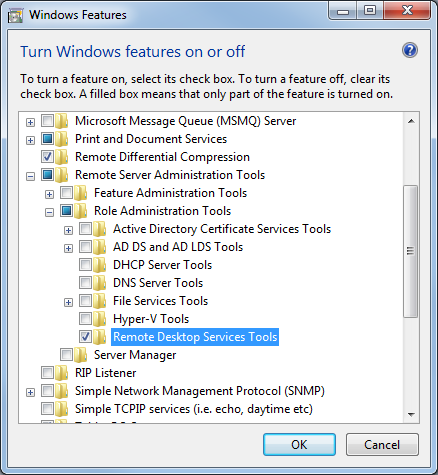Select Simple Network Management Protocol (SNMP) entry
The height and width of the screenshot is (475, 438).
coord(200,391)
